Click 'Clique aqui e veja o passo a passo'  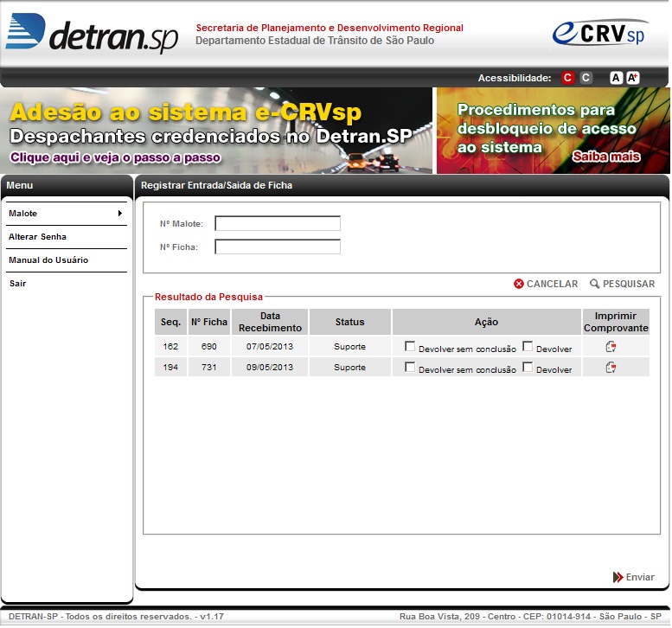coord(115,157)
